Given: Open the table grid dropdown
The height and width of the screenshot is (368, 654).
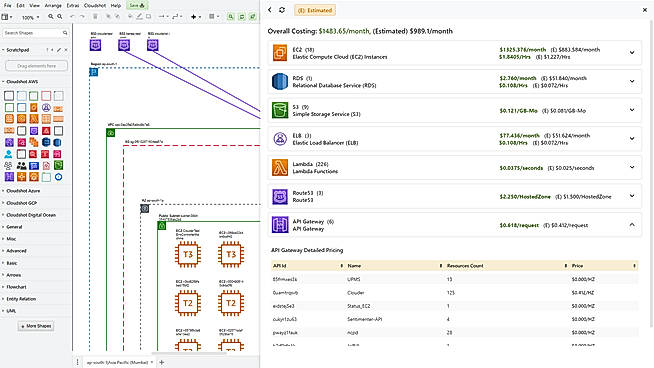Looking at the screenshot, I should pyautogui.click(x=214, y=17).
